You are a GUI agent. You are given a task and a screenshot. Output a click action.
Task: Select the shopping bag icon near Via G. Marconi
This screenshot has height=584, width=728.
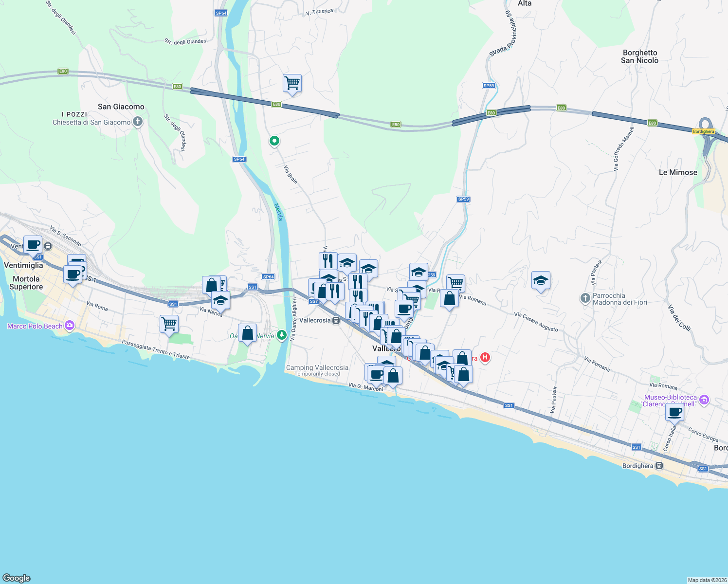coord(392,376)
